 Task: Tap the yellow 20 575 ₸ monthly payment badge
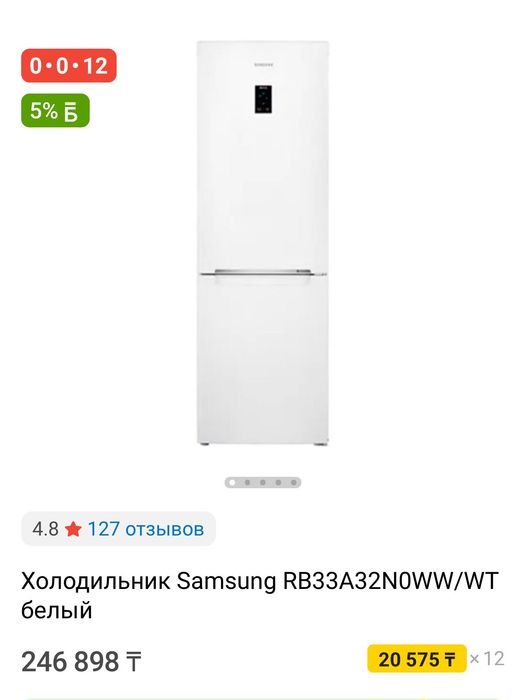click(x=417, y=658)
